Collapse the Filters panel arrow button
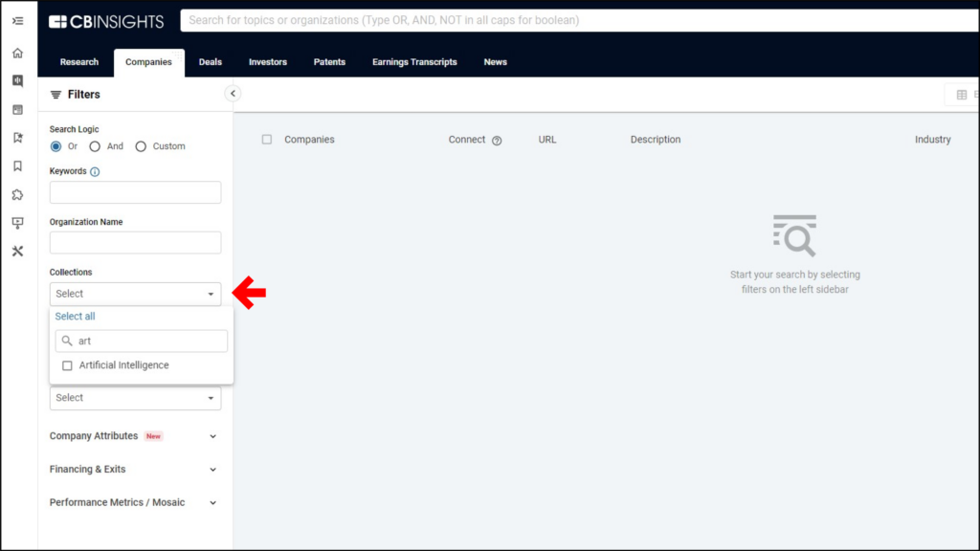 (x=233, y=94)
